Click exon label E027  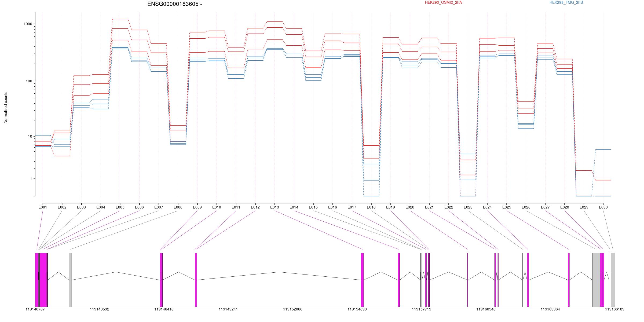click(545, 207)
